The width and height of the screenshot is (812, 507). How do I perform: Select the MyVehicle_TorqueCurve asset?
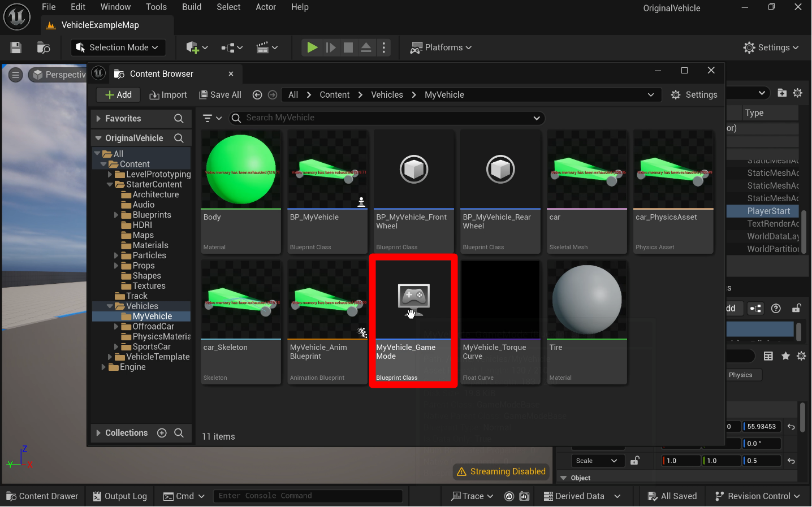coord(500,322)
